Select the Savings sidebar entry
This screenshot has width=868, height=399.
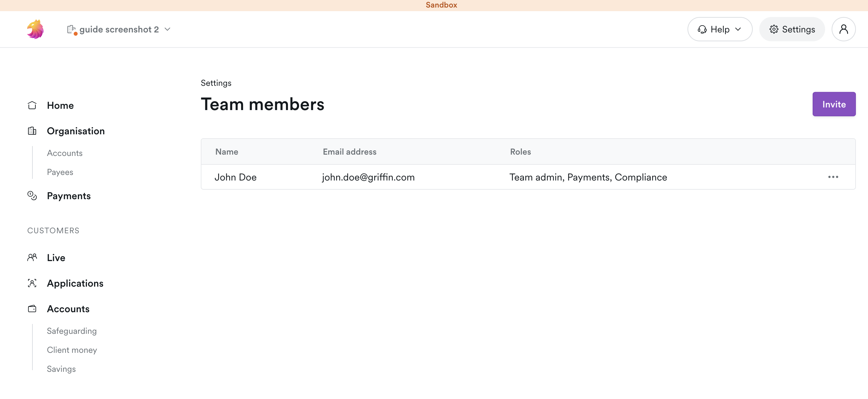(x=61, y=369)
